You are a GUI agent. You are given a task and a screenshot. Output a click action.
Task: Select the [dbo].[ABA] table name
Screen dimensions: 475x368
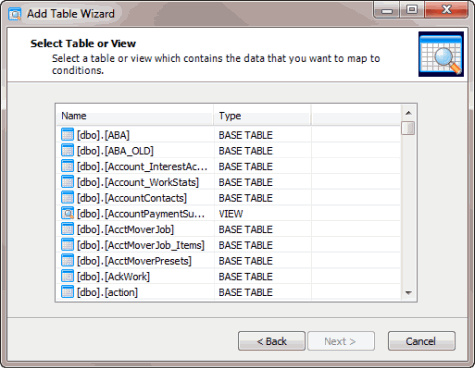(103, 135)
